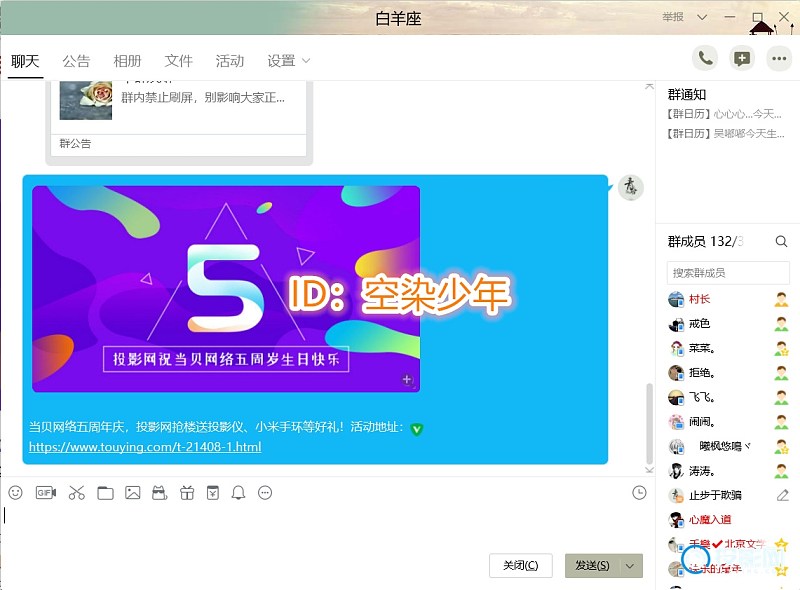The image size is (800, 590).
Task: Click the scroll down arrow in chat
Action: pos(649,470)
